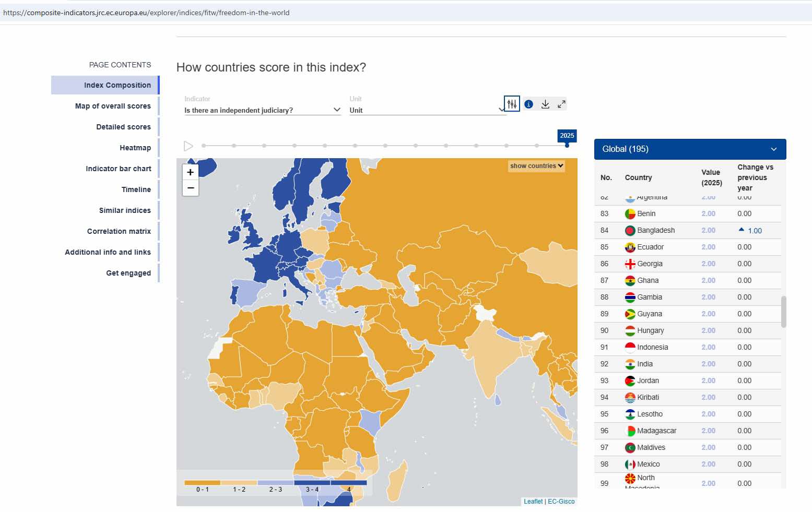This screenshot has width=812, height=512.
Task: Click the Hungary flag icon
Action: click(x=630, y=331)
